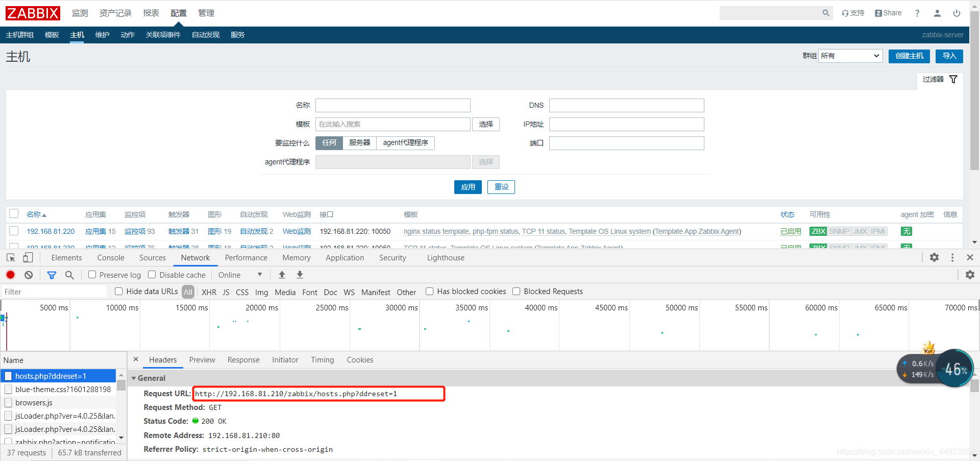Open the DevTools three-dot menu
The height and width of the screenshot is (461, 980).
pos(952,257)
